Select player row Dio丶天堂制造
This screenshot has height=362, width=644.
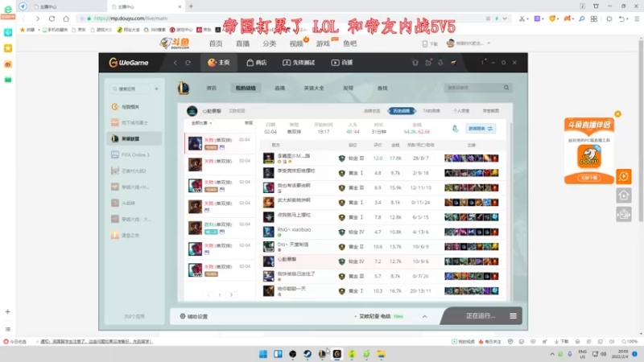[382, 247]
